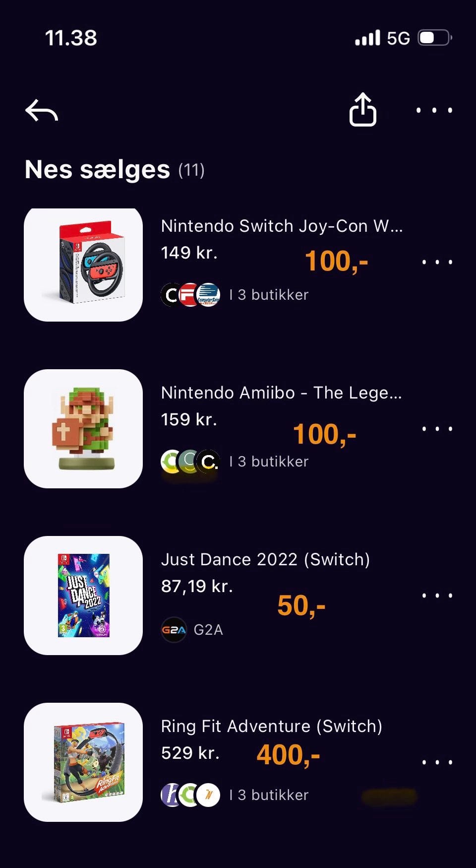Tap store logos for Joy-Con Wheel

pos(191,295)
